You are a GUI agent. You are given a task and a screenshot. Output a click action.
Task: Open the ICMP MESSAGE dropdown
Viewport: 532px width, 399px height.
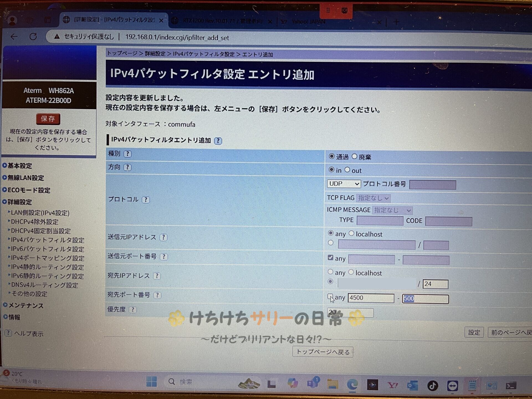[x=392, y=211]
